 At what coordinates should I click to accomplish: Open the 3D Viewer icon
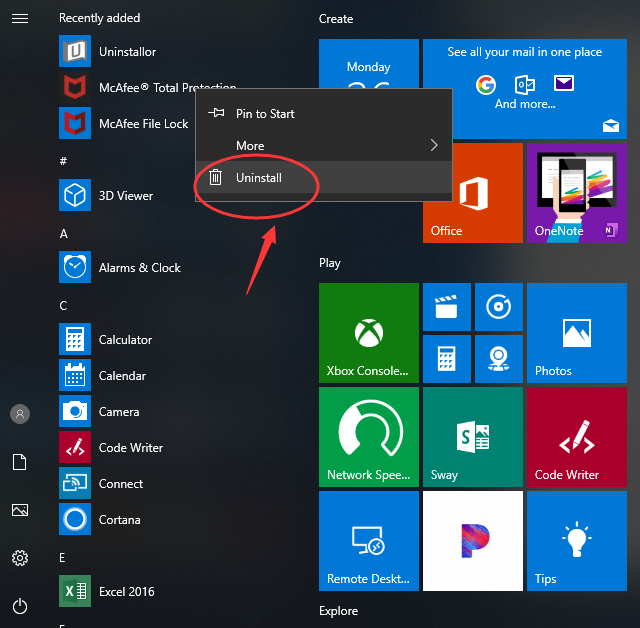point(75,195)
